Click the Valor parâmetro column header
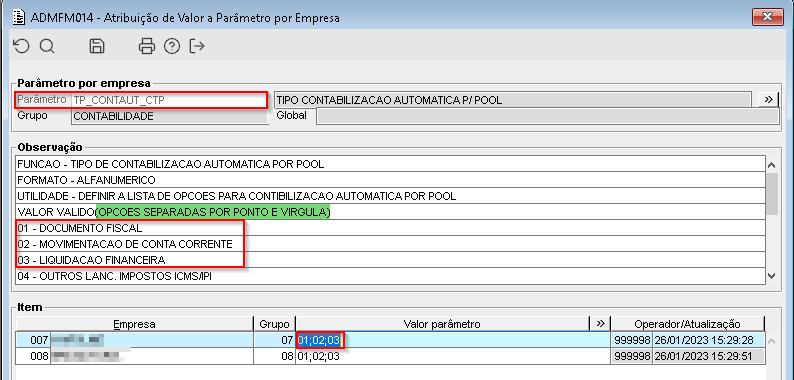Screen dimensions: 794x380 pyautogui.click(x=443, y=324)
